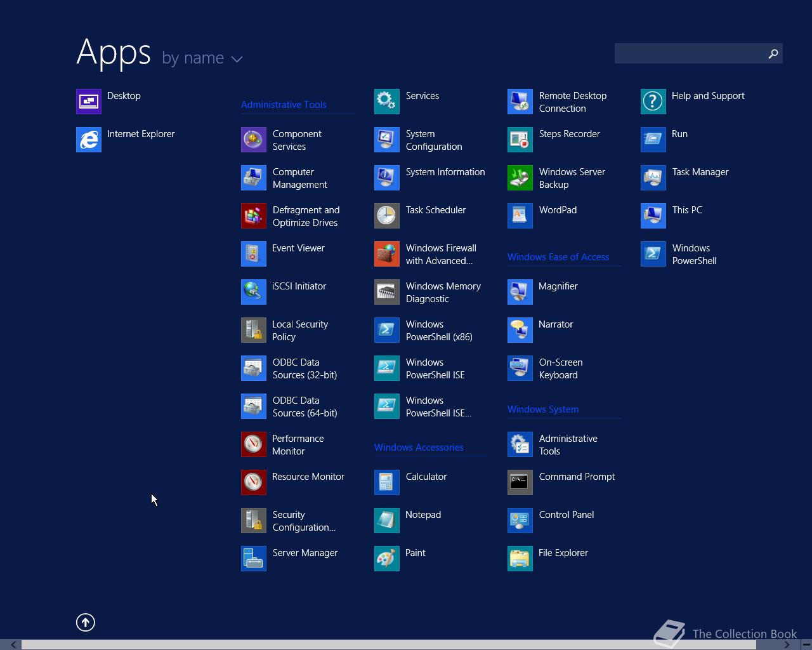
Task: Open On-Screen Keyboard icon
Action: coord(520,368)
